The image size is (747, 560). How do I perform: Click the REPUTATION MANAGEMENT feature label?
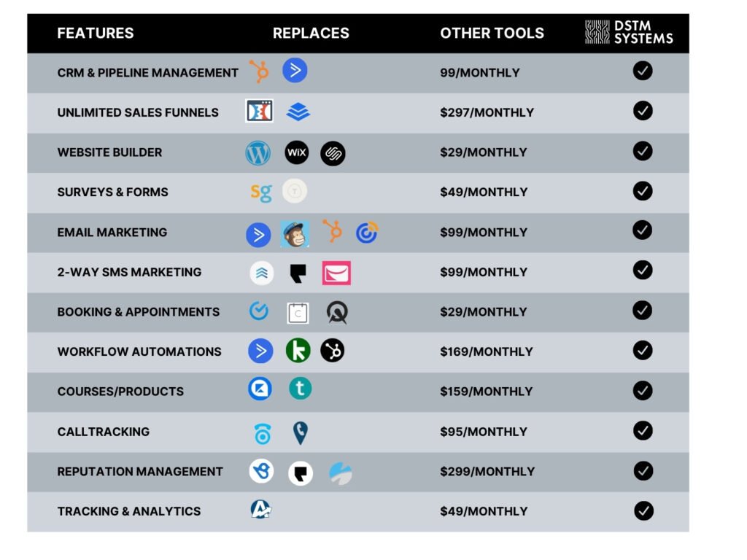pos(140,472)
